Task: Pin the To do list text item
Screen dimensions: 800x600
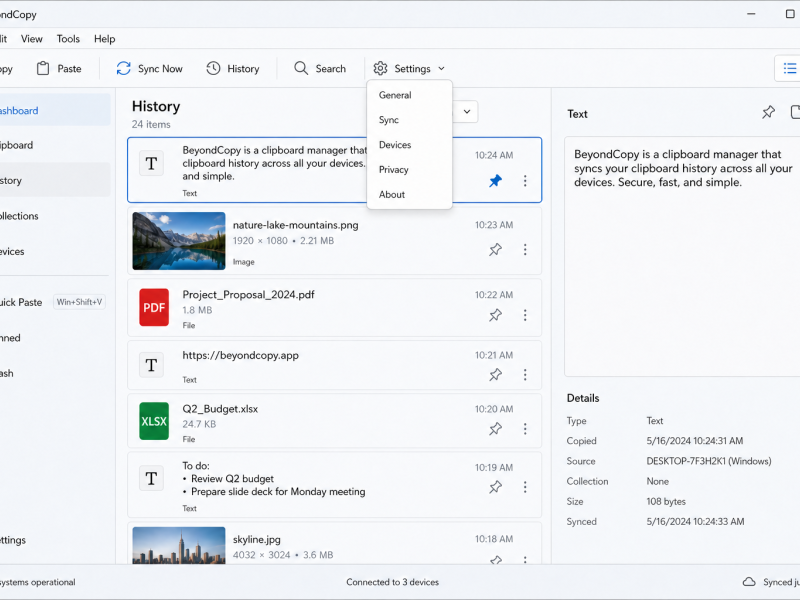Action: click(495, 487)
